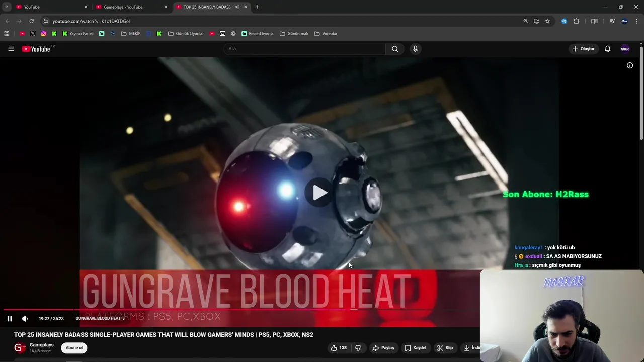Image resolution: width=644 pixels, height=362 pixels.
Task: Open the Gameplays channel name link
Action: pos(42,345)
